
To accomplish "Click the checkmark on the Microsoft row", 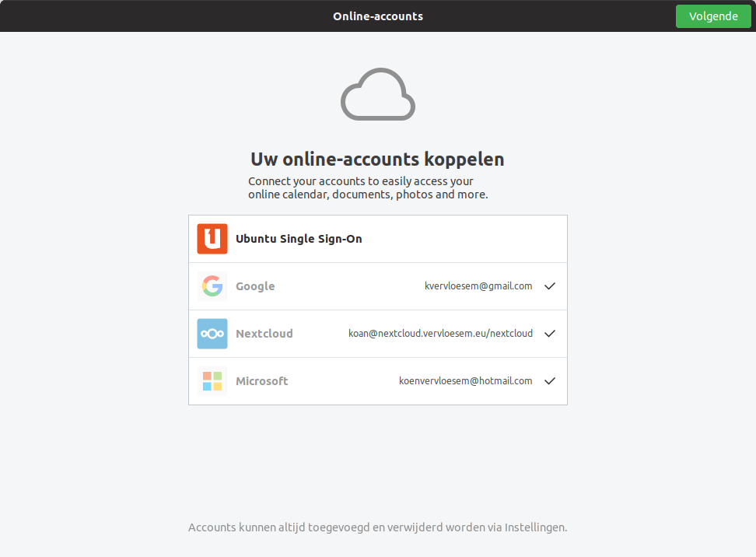I will 550,381.
